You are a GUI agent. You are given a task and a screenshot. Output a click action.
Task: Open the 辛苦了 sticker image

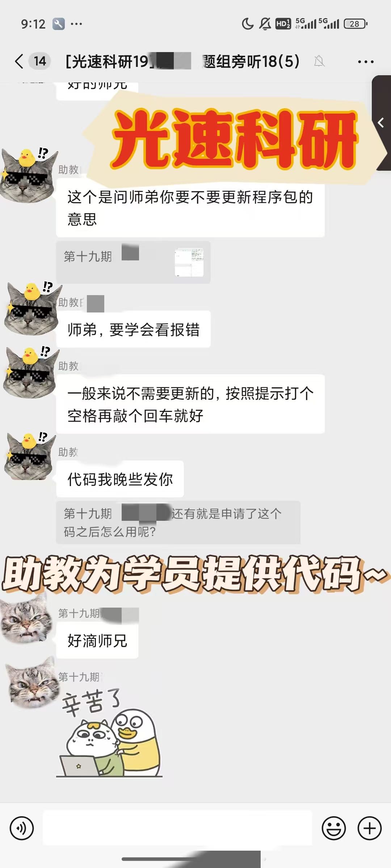coord(110,733)
